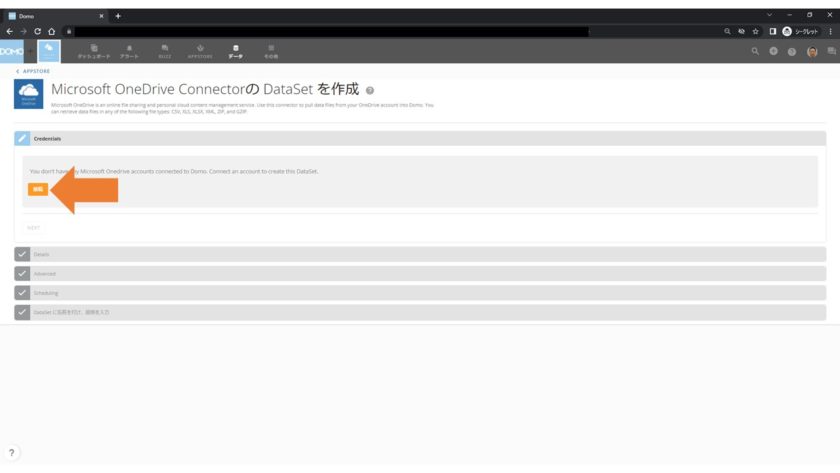Viewport: 840px width, 473px height.
Task: Go back with browser back arrow
Action: pyautogui.click(x=10, y=32)
